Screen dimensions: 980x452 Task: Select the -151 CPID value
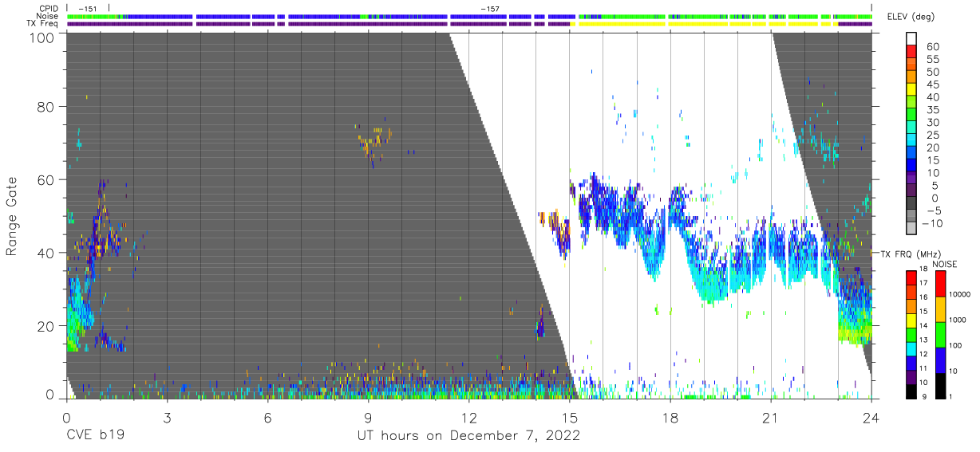point(88,9)
